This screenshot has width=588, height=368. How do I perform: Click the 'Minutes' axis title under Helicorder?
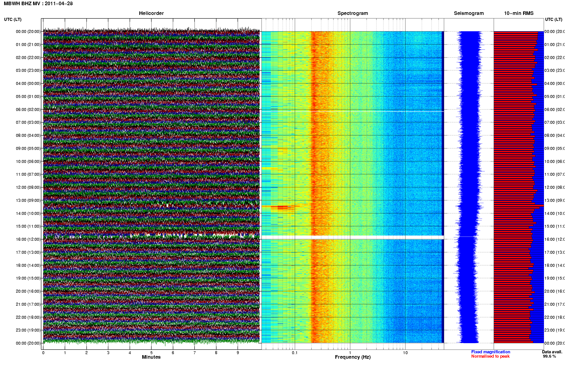pos(151,357)
